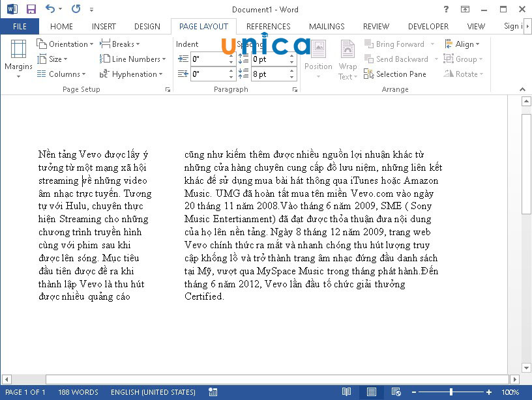Click vertical scrollbar down arrow
The image size is (532, 400).
pyautogui.click(x=526, y=368)
